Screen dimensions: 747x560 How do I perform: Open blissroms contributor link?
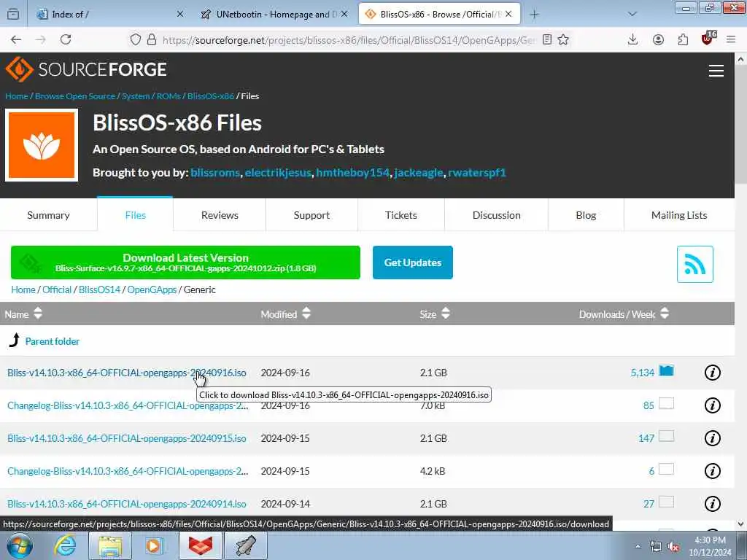pos(215,172)
